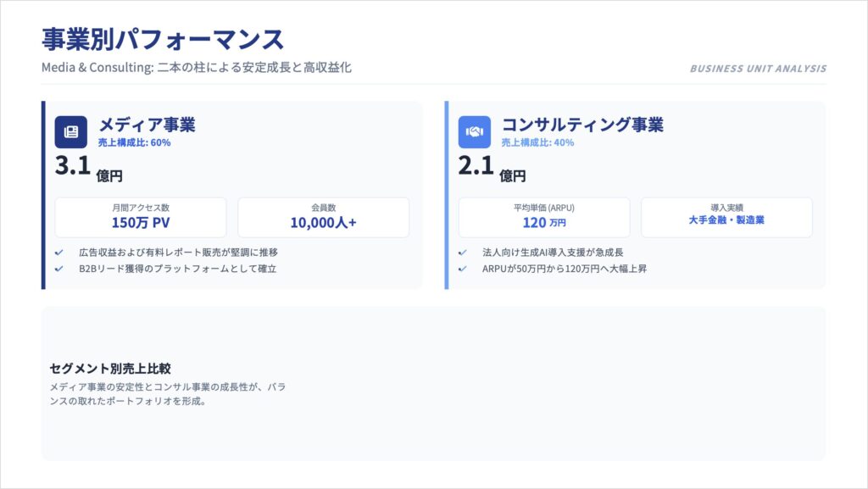Click the 売上構成比: 40% label
This screenshot has height=489, width=868.
537,142
